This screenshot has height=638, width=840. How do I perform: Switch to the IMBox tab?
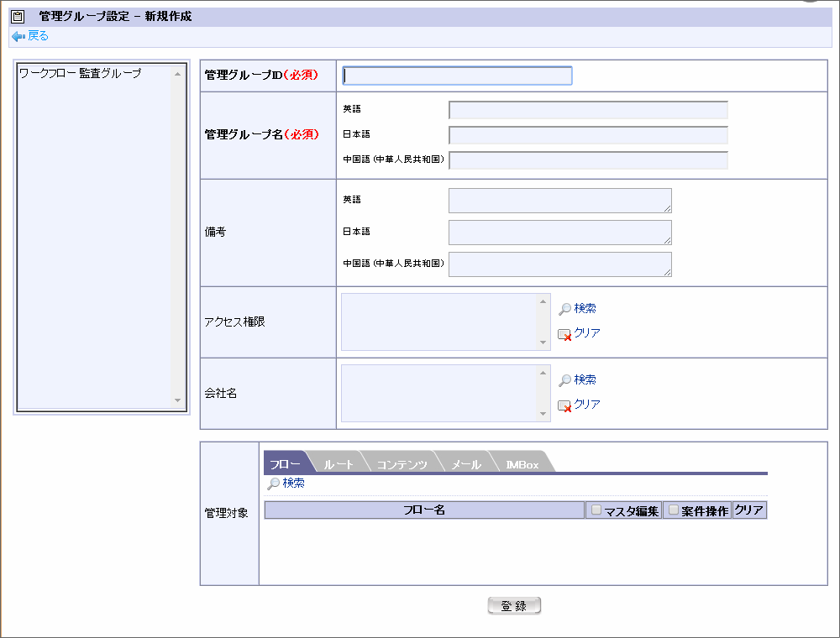[522, 463]
